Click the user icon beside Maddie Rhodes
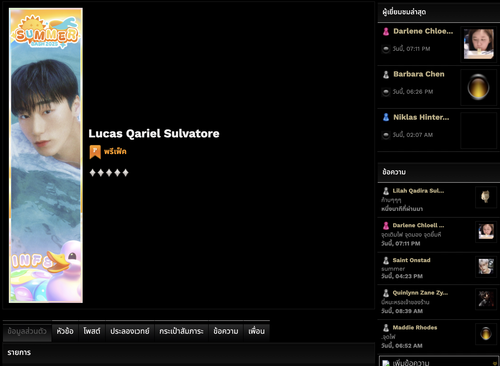This screenshot has width=500, height=366. 386,328
